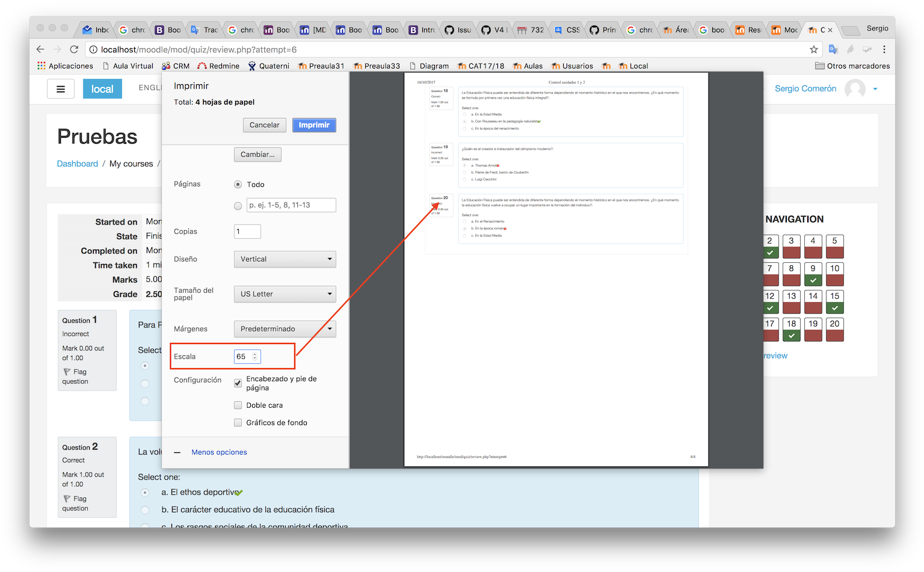Open the Otros marcadores folder

[x=852, y=66]
